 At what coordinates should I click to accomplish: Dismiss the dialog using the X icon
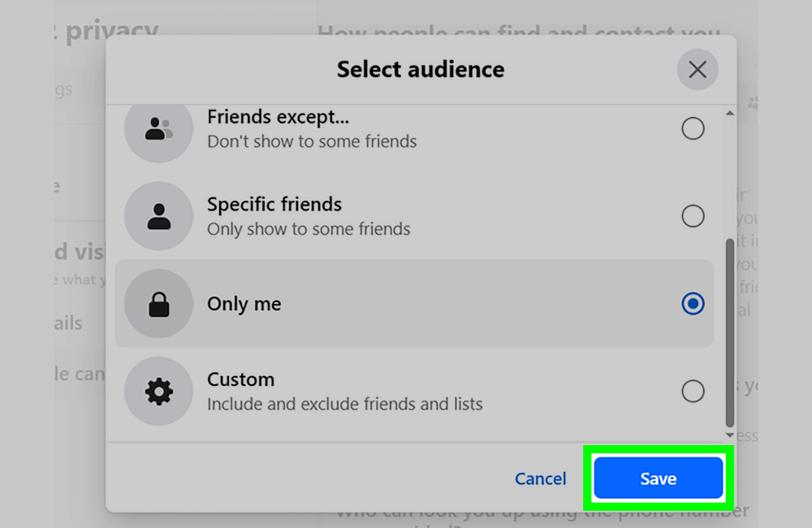(697, 69)
